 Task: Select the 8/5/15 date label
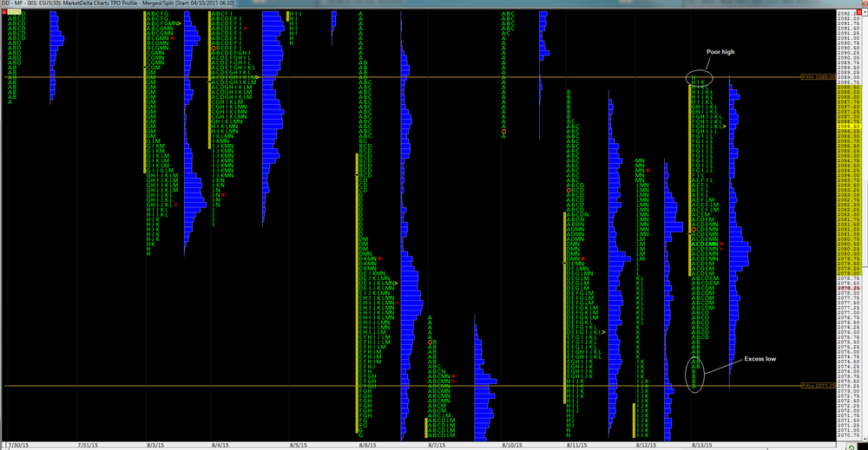click(298, 445)
